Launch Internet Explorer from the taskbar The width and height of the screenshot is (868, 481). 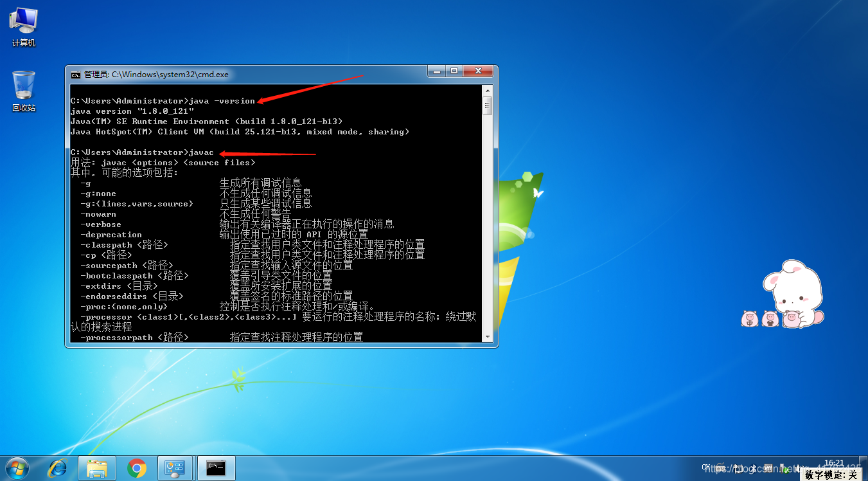(57, 468)
